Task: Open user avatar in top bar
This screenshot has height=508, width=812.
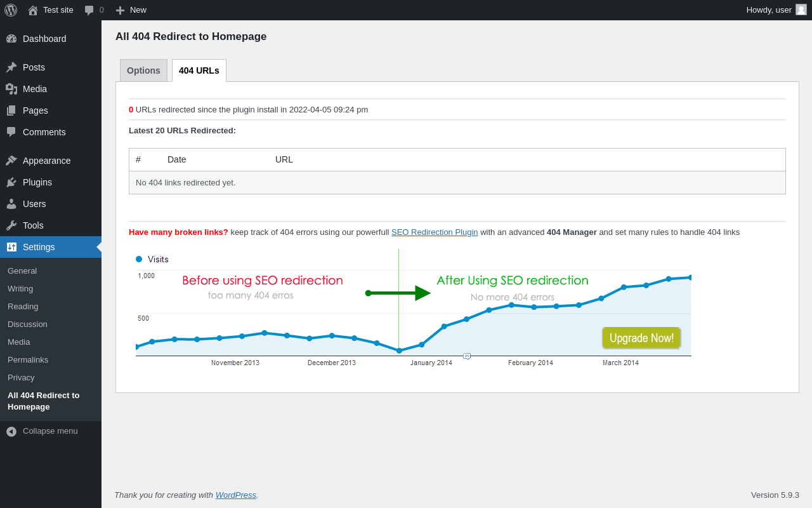Action: pyautogui.click(x=801, y=10)
